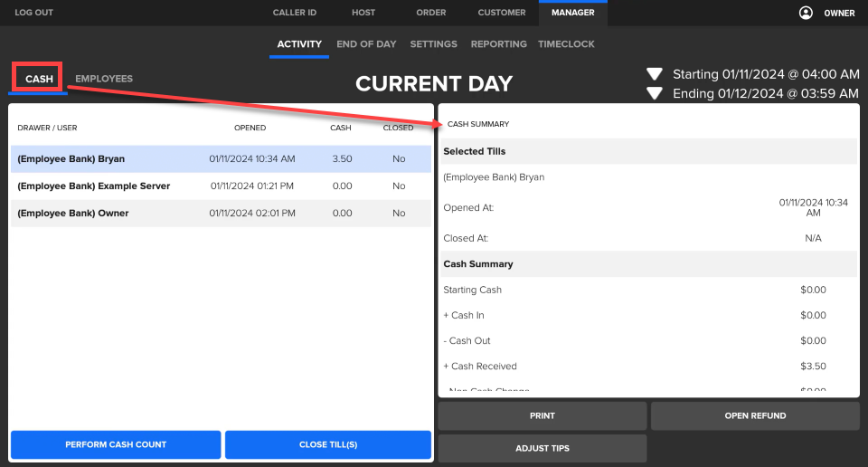
Task: Go to the Order tab
Action: pyautogui.click(x=430, y=13)
